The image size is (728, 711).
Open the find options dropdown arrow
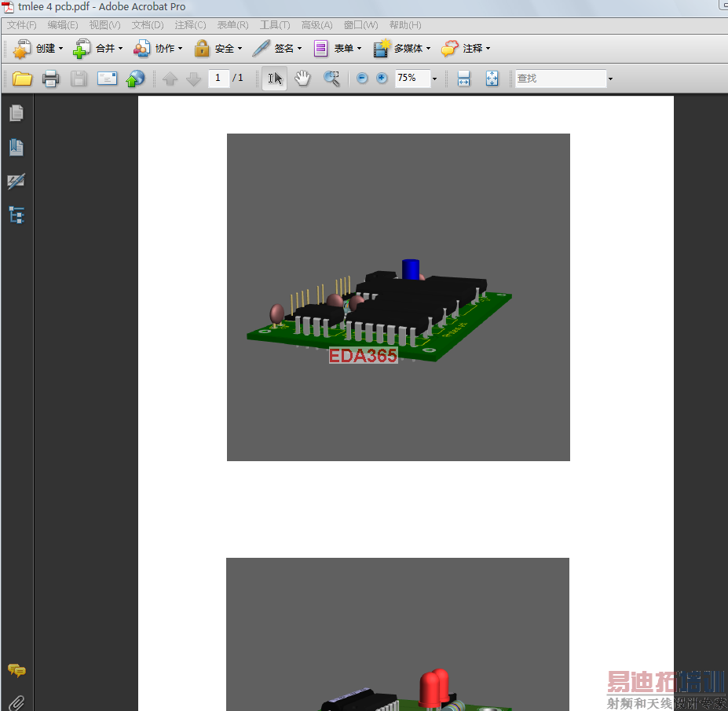(610, 79)
